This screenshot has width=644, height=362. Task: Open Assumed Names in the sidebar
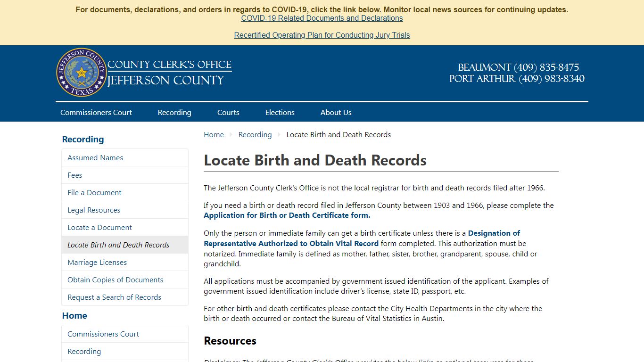(x=125, y=157)
